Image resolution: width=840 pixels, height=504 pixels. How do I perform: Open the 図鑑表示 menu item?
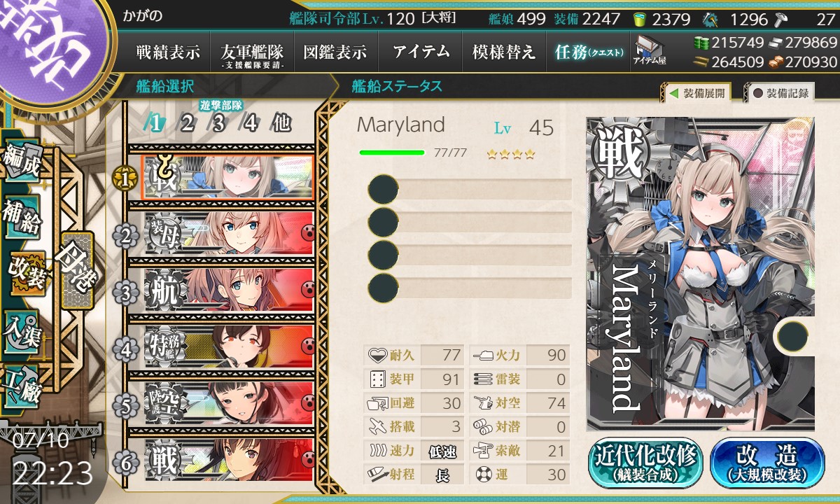click(335, 52)
